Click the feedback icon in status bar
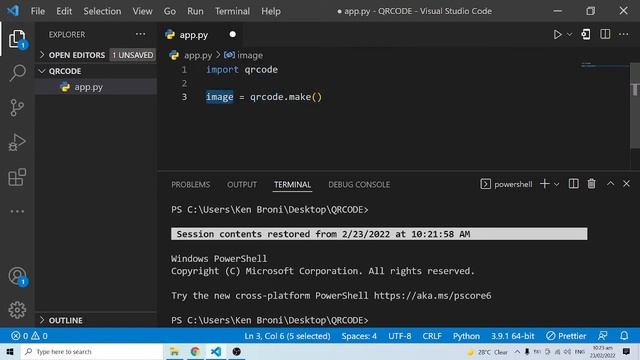640x360 pixels. [602, 336]
